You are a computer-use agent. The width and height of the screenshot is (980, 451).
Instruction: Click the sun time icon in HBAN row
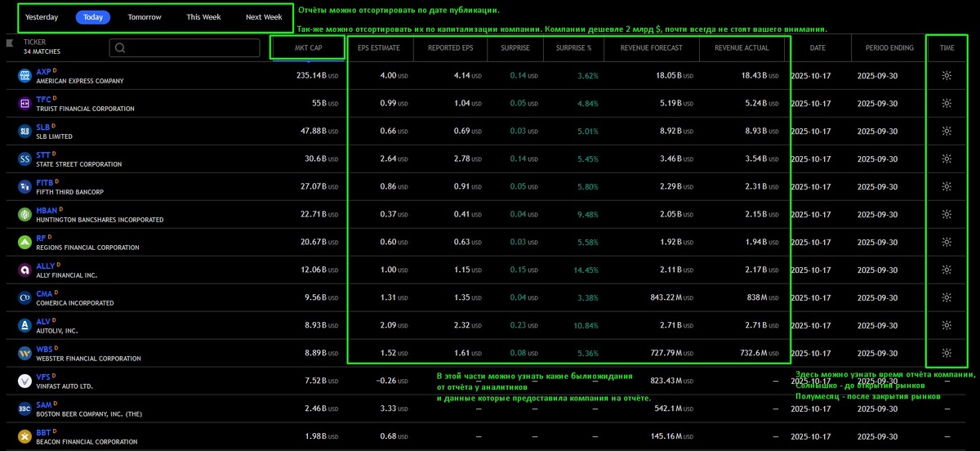tap(947, 214)
